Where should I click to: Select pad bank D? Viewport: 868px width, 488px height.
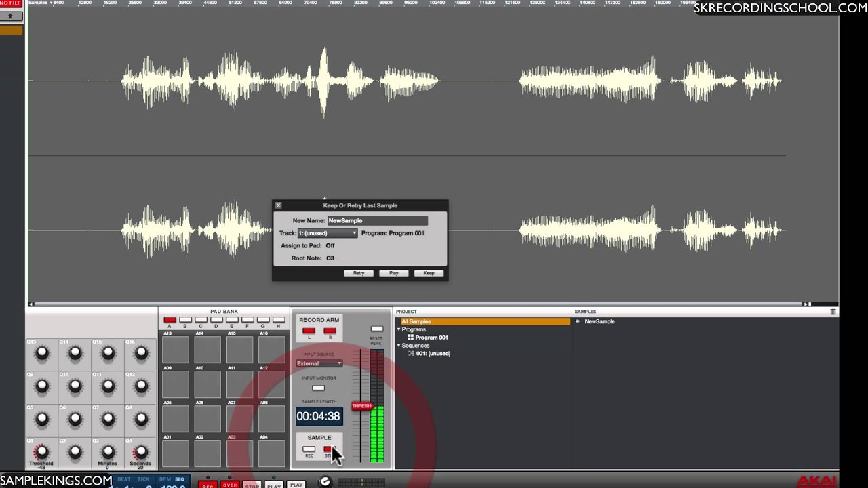216,320
